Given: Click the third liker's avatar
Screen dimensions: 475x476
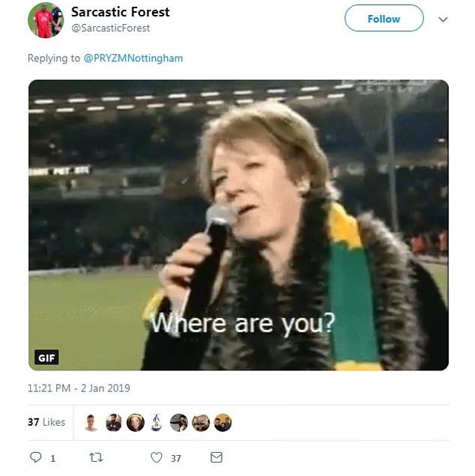Looking at the screenshot, I should [136, 423].
